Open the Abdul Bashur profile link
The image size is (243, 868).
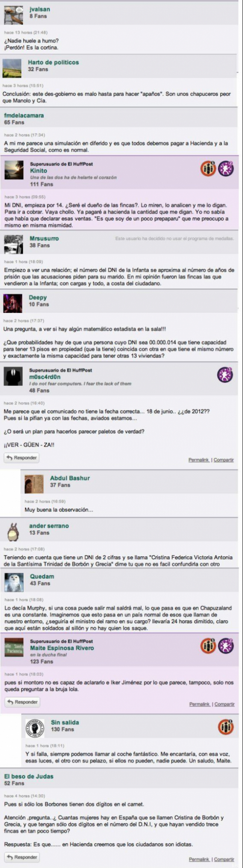pos(70,478)
